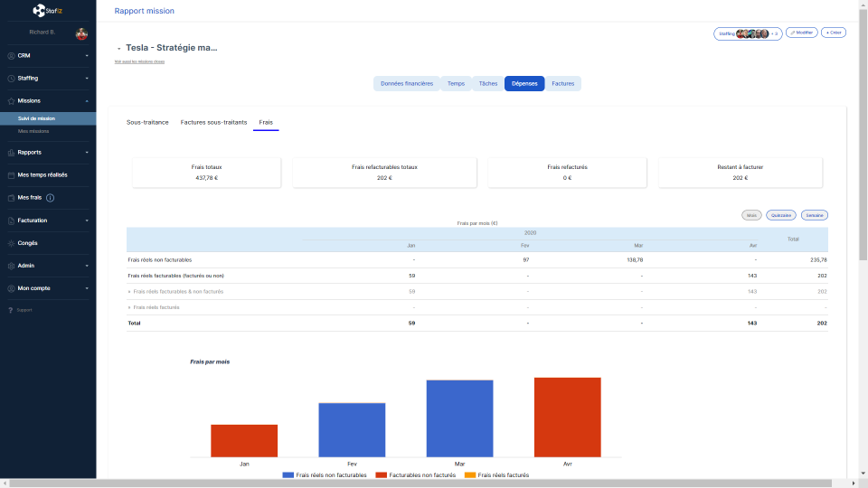The image size is (868, 488).
Task: Click the Rapports bar chart icon
Action: [x=11, y=153]
